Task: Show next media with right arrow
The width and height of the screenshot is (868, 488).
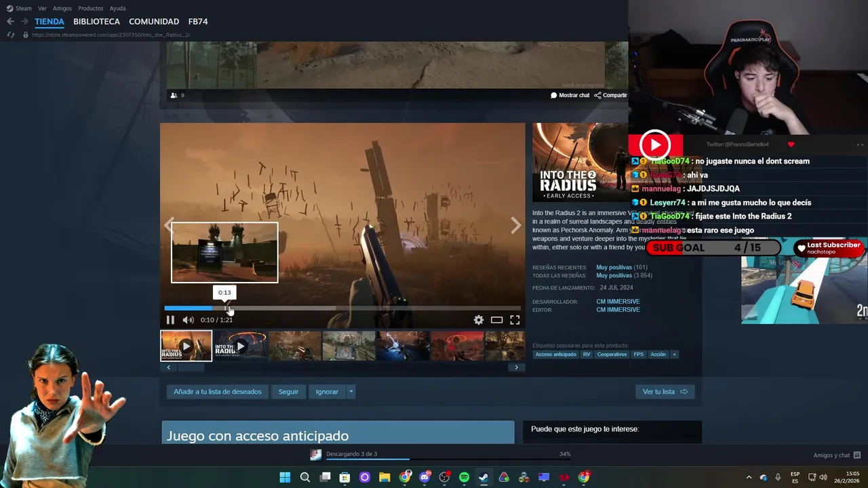Action: click(x=516, y=226)
